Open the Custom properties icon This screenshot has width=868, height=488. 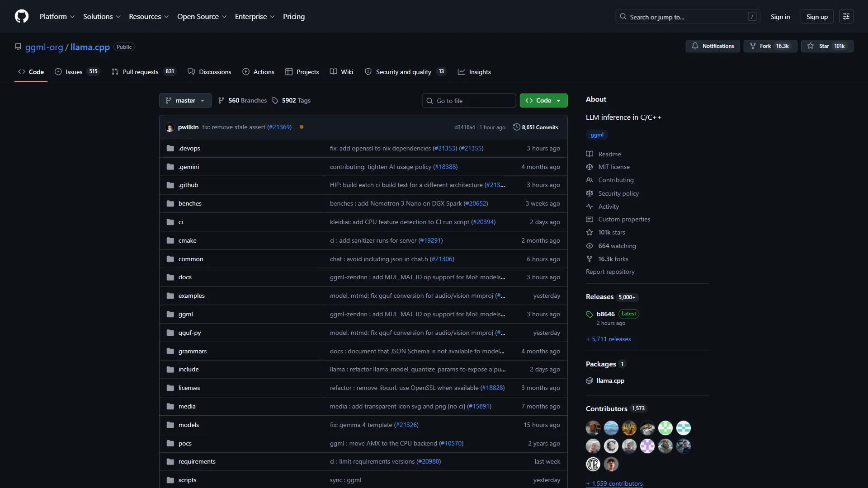click(590, 219)
